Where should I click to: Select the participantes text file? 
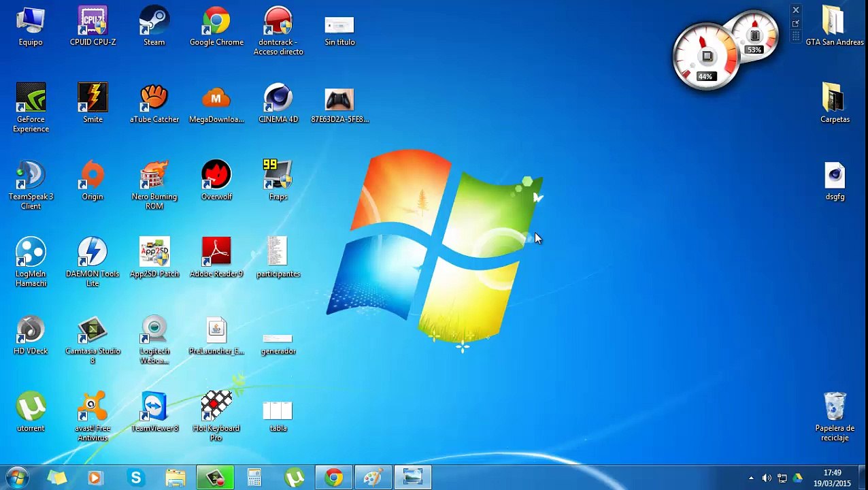pyautogui.click(x=278, y=258)
